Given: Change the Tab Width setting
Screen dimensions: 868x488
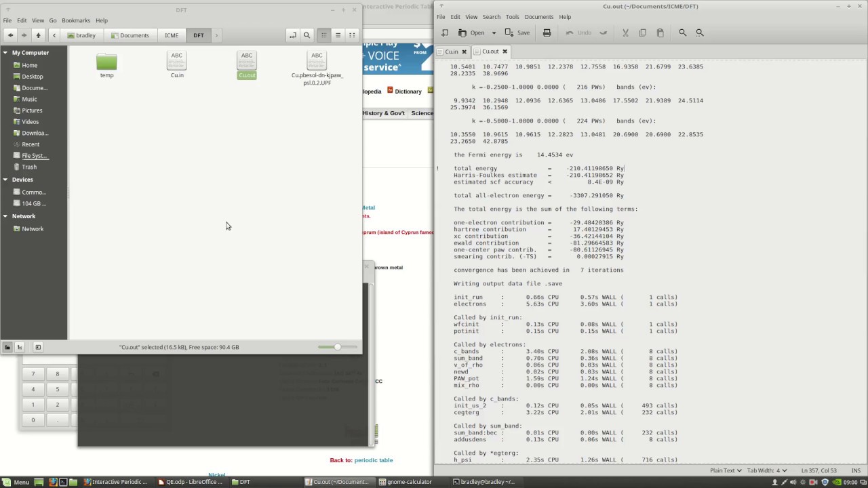Looking at the screenshot, I should tap(768, 470).
